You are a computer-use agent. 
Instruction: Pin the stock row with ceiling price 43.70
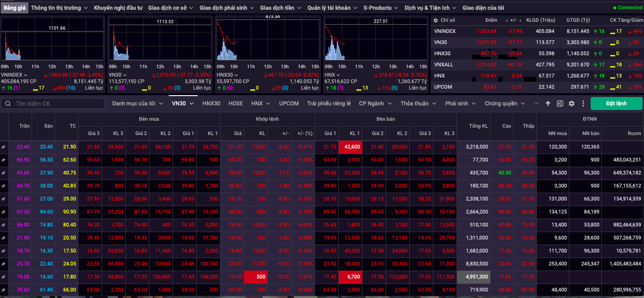tap(4, 186)
